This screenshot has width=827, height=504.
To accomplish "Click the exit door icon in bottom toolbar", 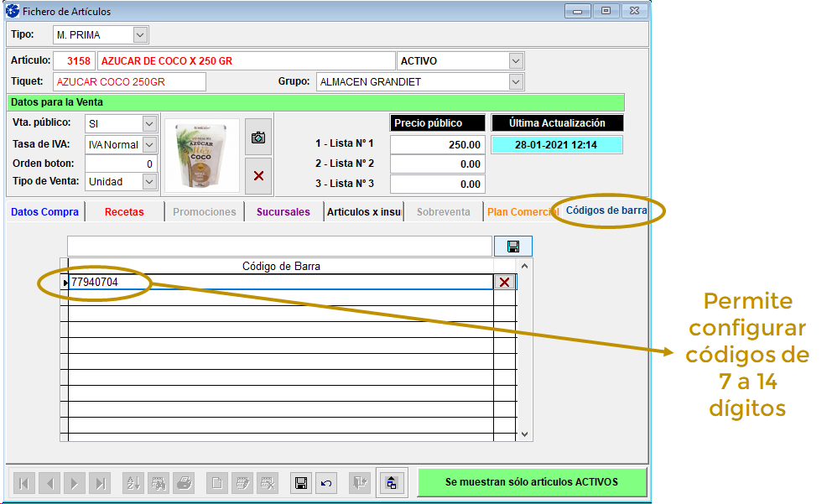I will click(x=359, y=483).
